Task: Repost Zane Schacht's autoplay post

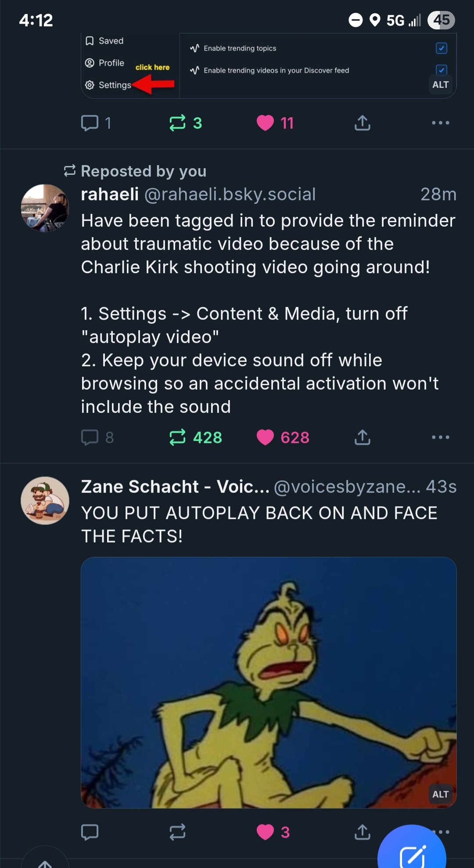Action: pyautogui.click(x=178, y=832)
